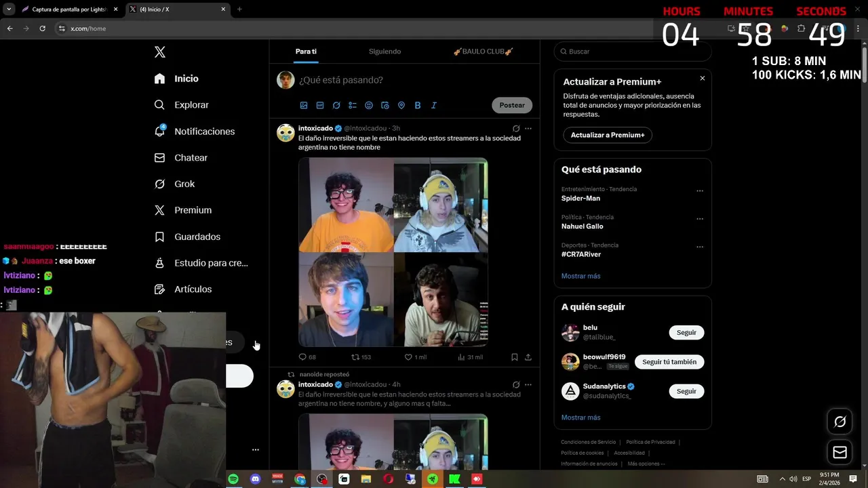Image resolution: width=868 pixels, height=488 pixels.
Task: Add an image to the post
Action: click(304, 106)
